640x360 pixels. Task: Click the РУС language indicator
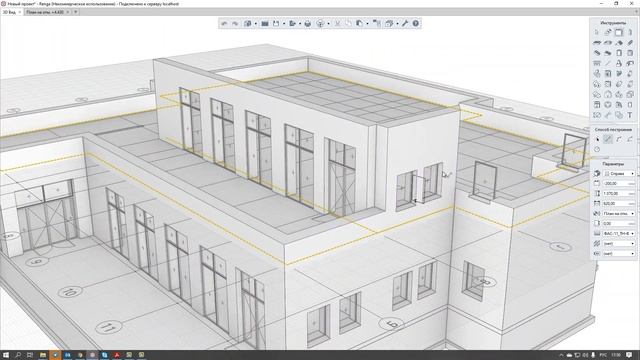603,355
